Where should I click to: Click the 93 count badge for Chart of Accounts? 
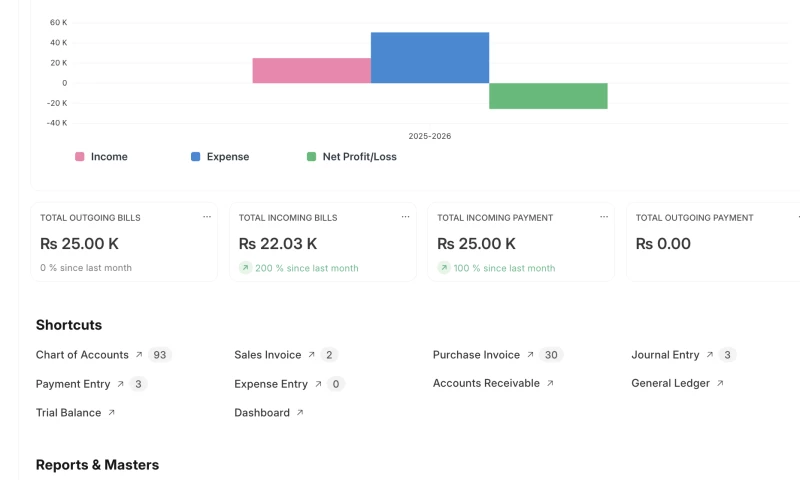160,355
